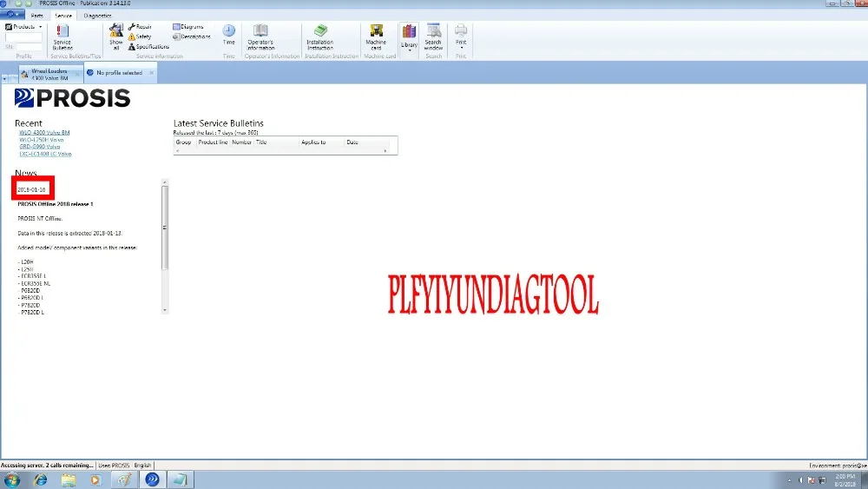Click the Product line column header

pos(214,142)
